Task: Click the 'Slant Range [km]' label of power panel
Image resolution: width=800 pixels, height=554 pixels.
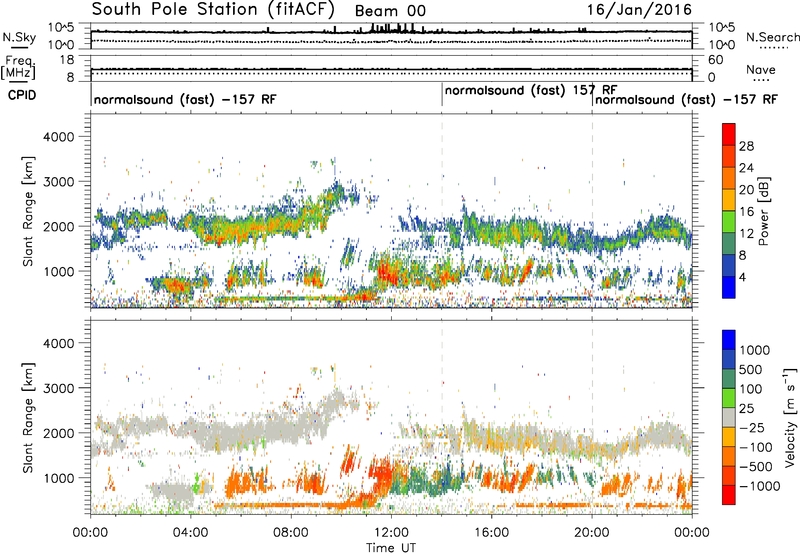Action: pyautogui.click(x=28, y=211)
